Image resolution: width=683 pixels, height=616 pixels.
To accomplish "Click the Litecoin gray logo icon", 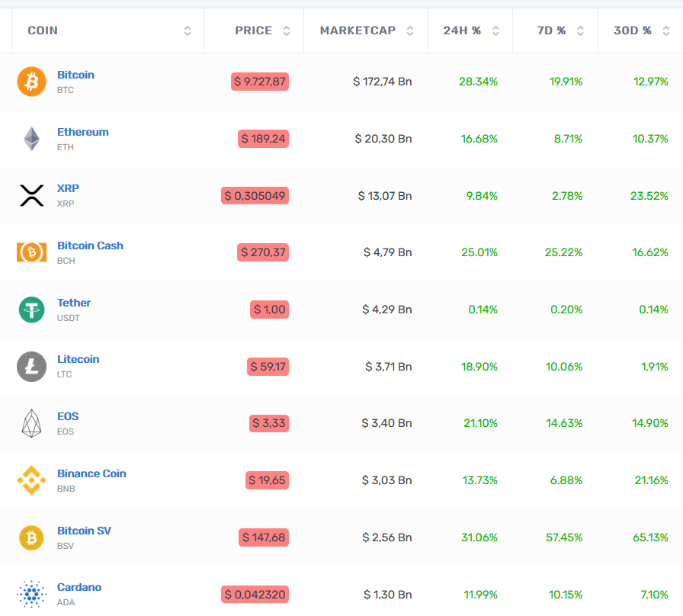I will coord(31,367).
